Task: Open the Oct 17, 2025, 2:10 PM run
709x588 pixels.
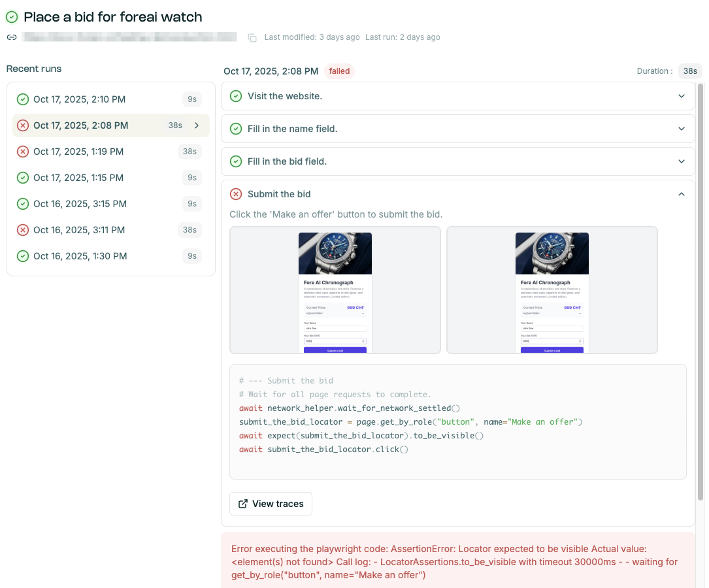Action: [80, 99]
